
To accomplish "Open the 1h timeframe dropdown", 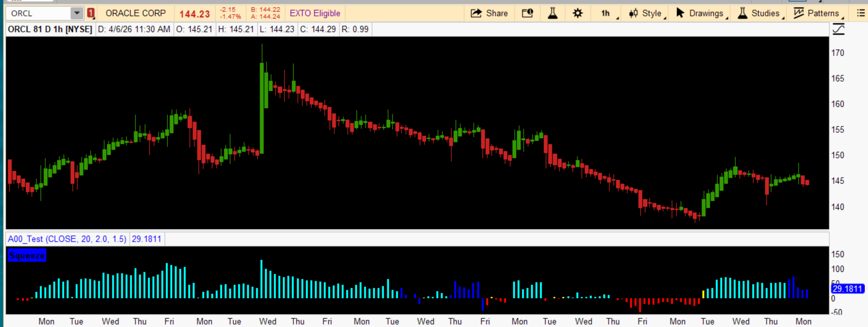I will coord(606,13).
